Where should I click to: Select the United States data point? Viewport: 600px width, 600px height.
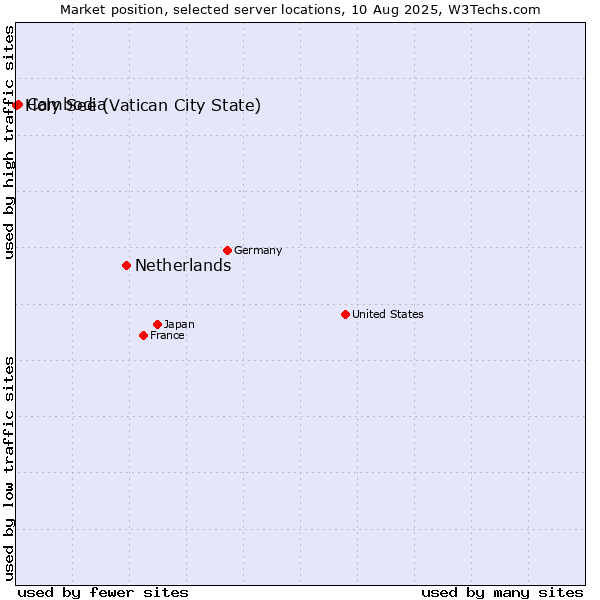point(345,315)
